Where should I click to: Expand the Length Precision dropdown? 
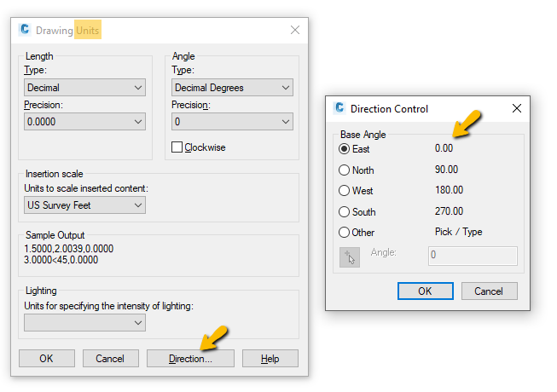84,122
